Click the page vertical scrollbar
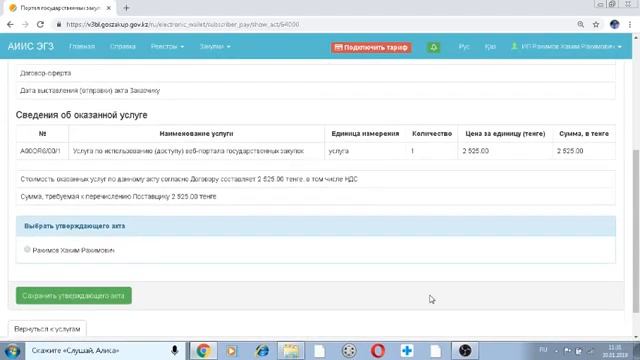Screen dimensions: 640x360 (636, 231)
